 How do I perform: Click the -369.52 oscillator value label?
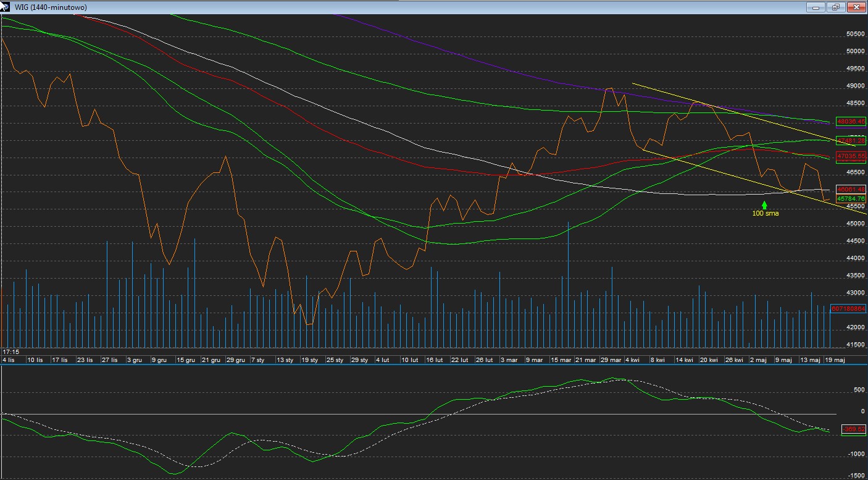[x=854, y=429]
